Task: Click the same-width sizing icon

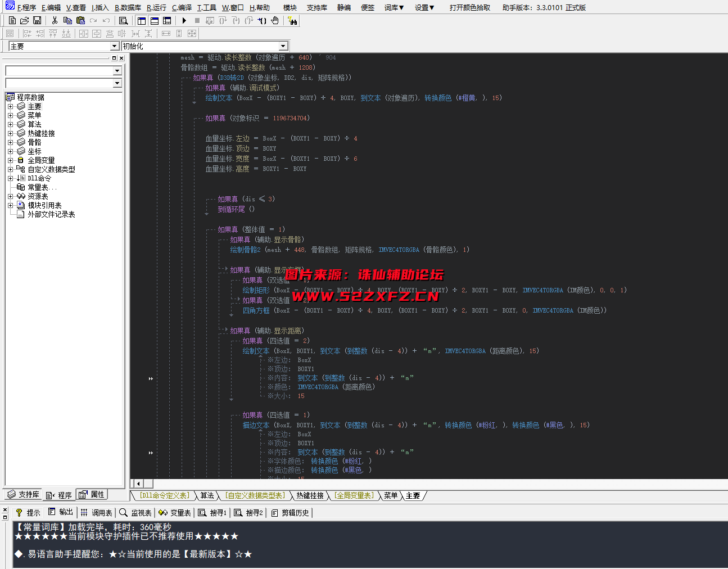Action: click(x=166, y=34)
